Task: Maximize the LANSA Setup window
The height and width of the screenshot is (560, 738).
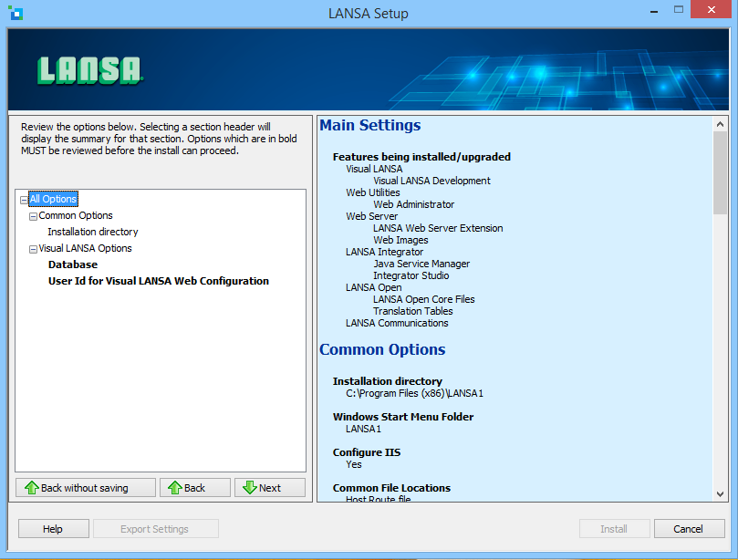Action: [x=678, y=9]
